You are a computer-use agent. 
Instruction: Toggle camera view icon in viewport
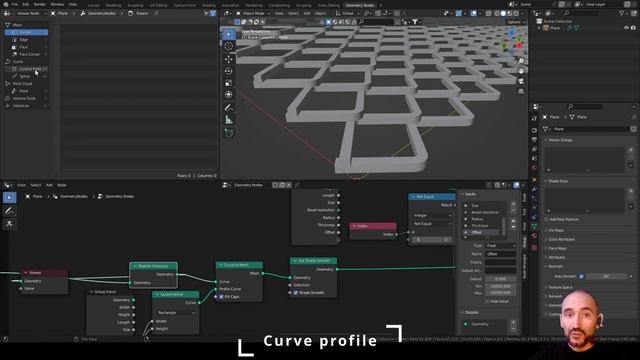point(521,81)
